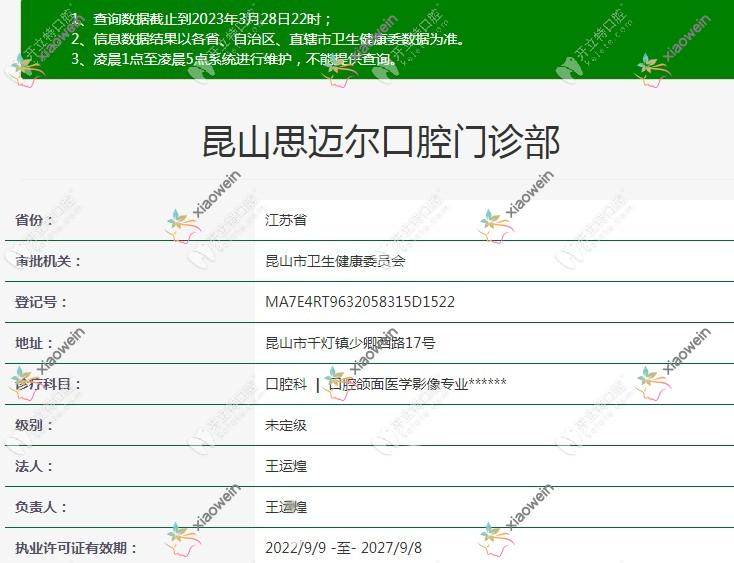Select the 审批机关 label
This screenshot has height=563, width=734.
point(48,261)
